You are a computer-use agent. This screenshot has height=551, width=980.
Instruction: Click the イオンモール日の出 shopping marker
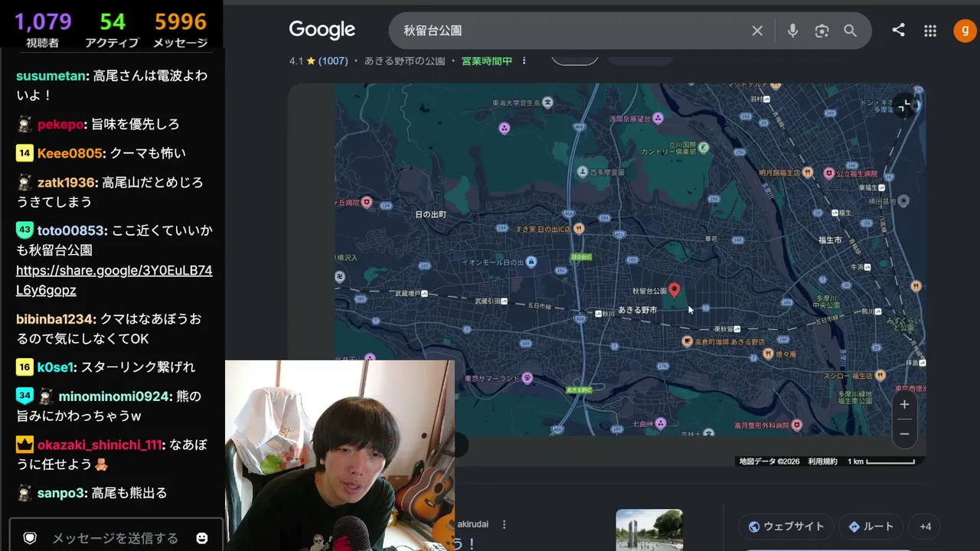pyautogui.click(x=532, y=262)
